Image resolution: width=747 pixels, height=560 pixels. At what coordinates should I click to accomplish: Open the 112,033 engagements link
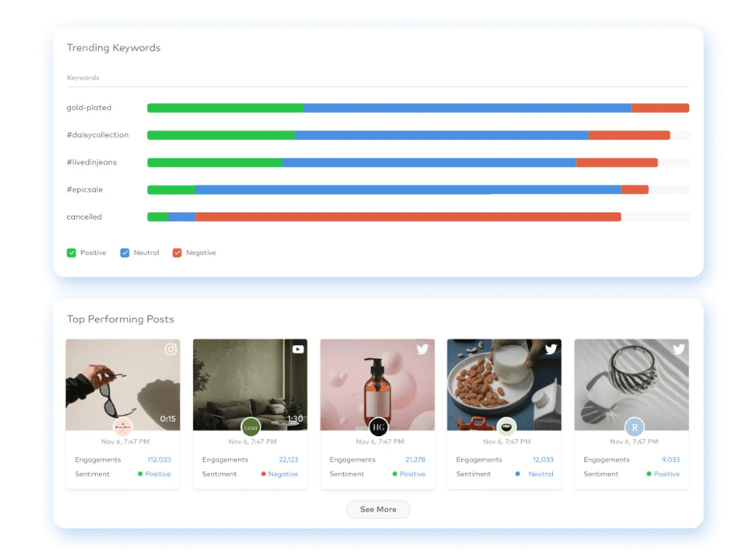[159, 460]
